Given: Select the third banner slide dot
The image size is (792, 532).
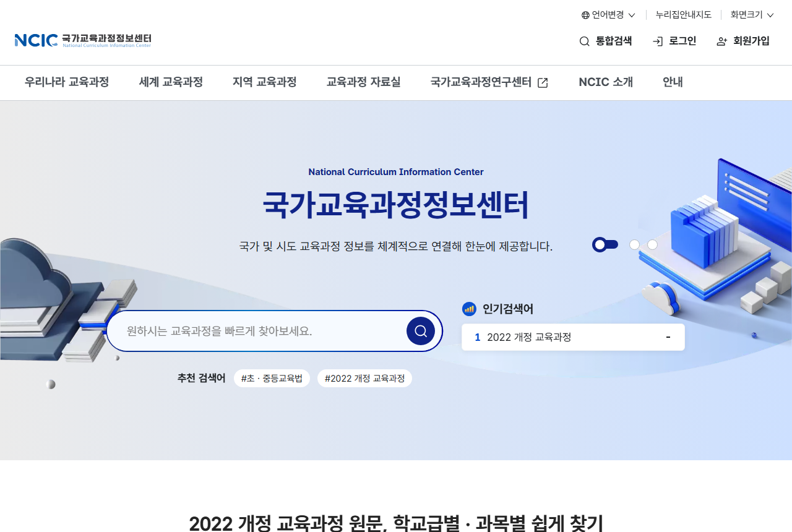Looking at the screenshot, I should [652, 245].
